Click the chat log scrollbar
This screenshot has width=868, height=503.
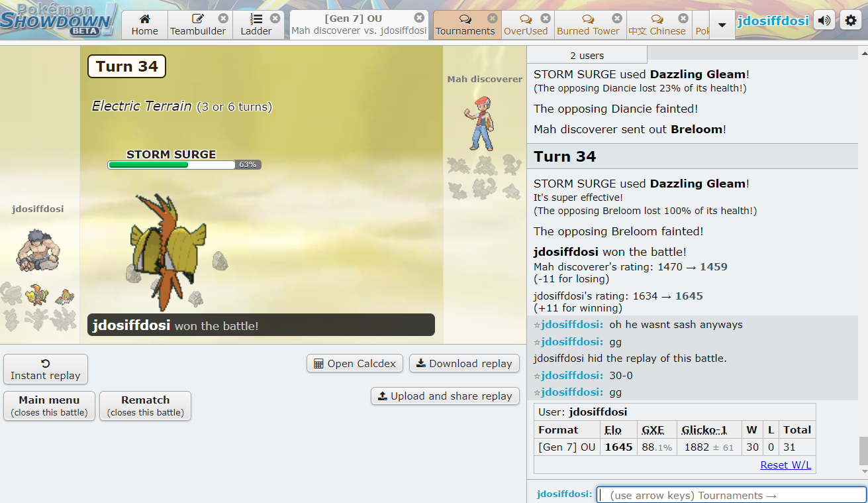click(863, 451)
